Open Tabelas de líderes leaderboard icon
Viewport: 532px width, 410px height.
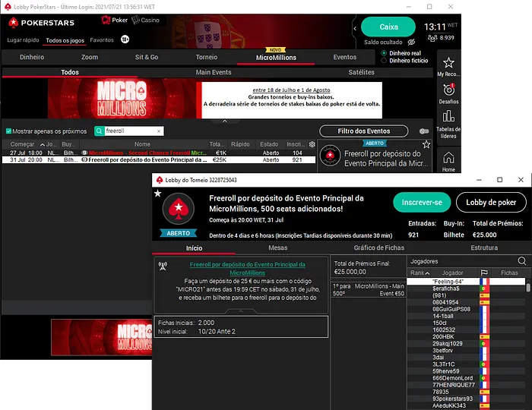click(x=448, y=116)
